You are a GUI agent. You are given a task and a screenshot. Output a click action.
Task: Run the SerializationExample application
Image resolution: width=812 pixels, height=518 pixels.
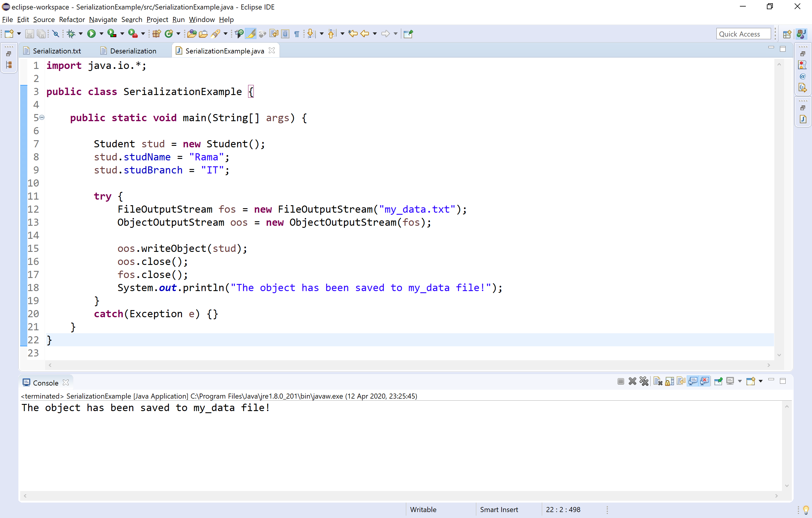[91, 34]
